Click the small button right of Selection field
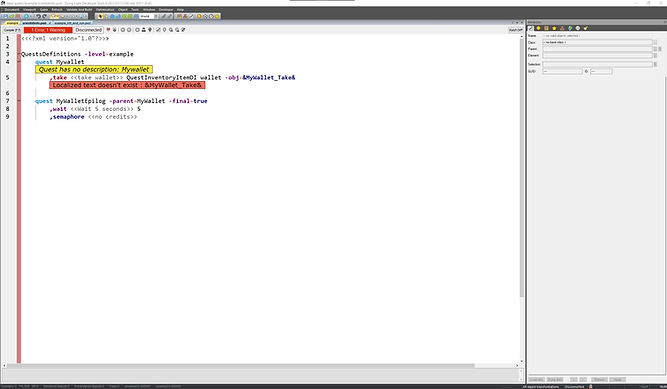 pos(655,64)
